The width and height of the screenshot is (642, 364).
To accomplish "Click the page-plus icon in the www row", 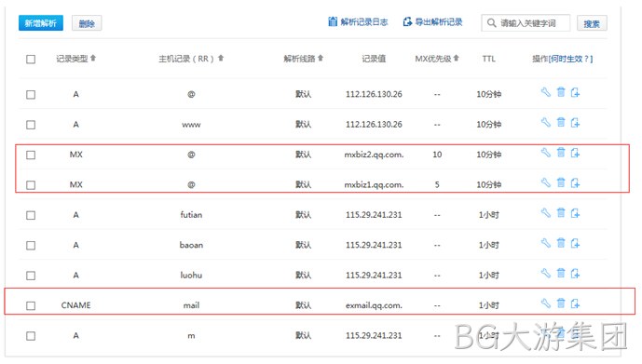I will tap(575, 123).
